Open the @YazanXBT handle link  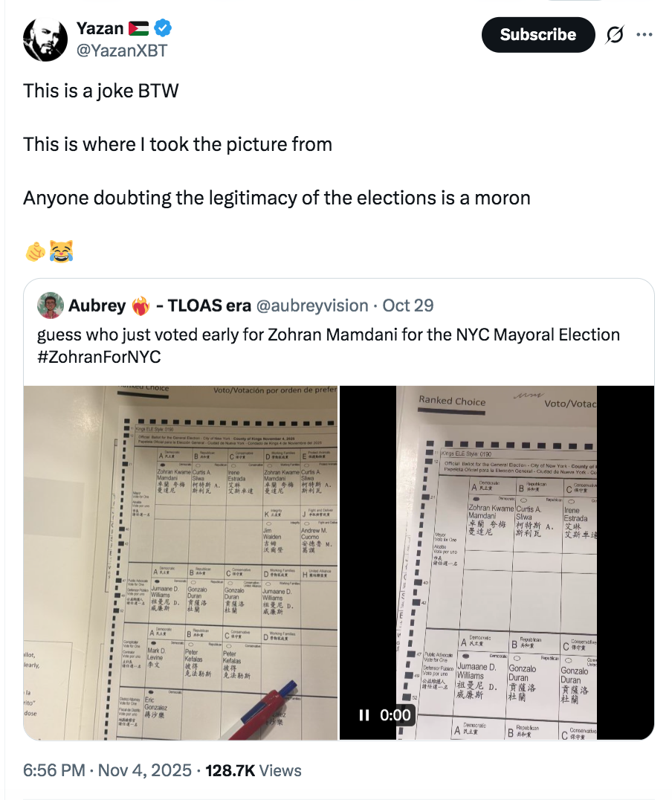(x=122, y=50)
